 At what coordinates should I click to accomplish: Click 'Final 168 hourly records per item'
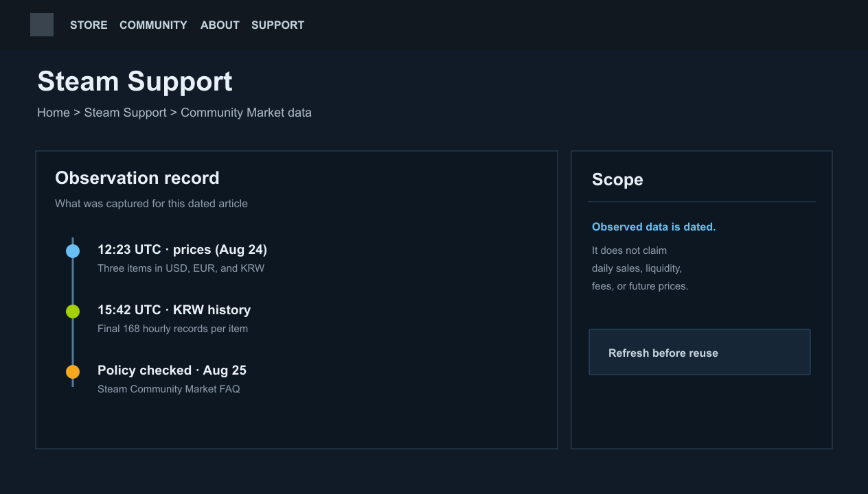(172, 329)
